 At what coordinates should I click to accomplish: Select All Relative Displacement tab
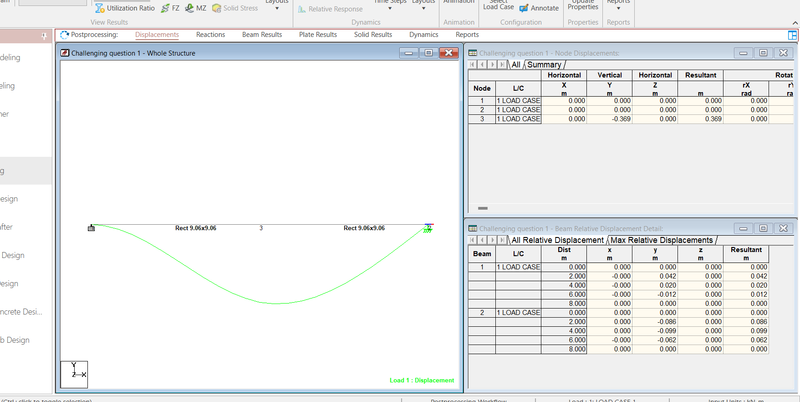pos(557,240)
